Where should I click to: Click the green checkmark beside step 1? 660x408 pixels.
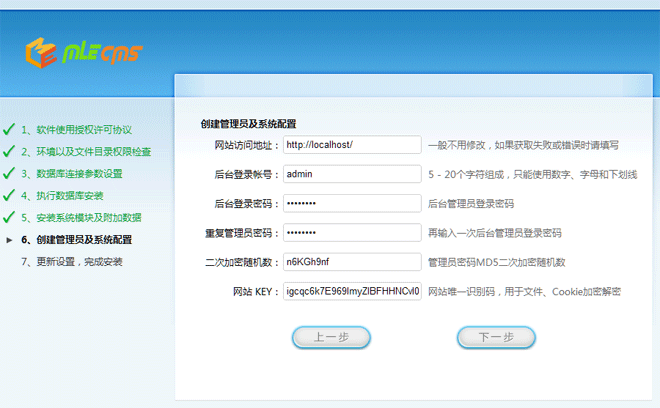tap(9, 130)
